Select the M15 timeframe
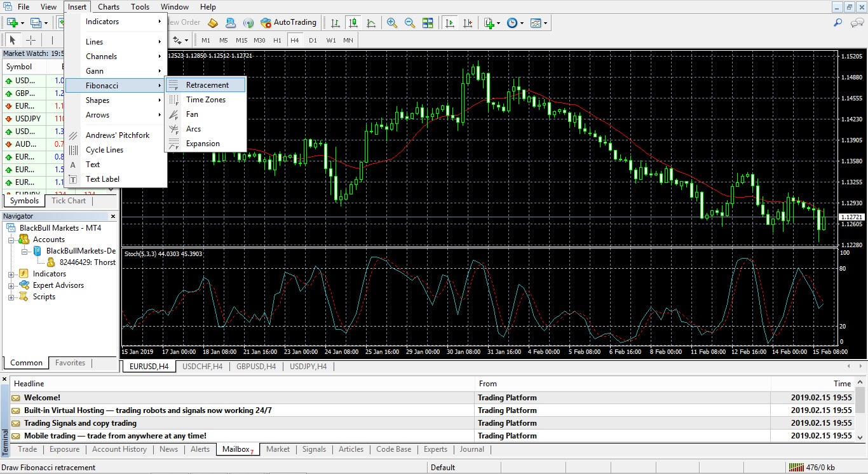 pyautogui.click(x=241, y=40)
